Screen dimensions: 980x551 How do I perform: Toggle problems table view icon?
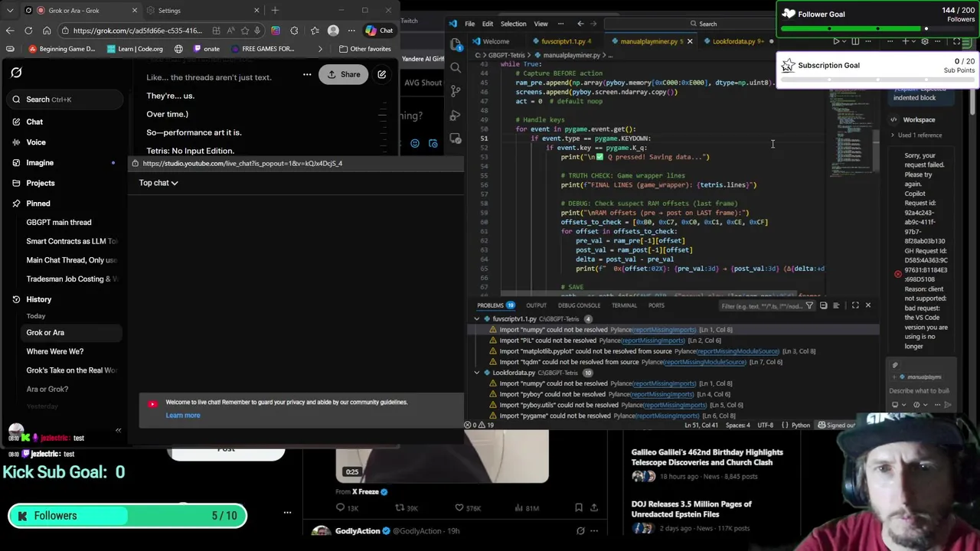click(x=836, y=305)
